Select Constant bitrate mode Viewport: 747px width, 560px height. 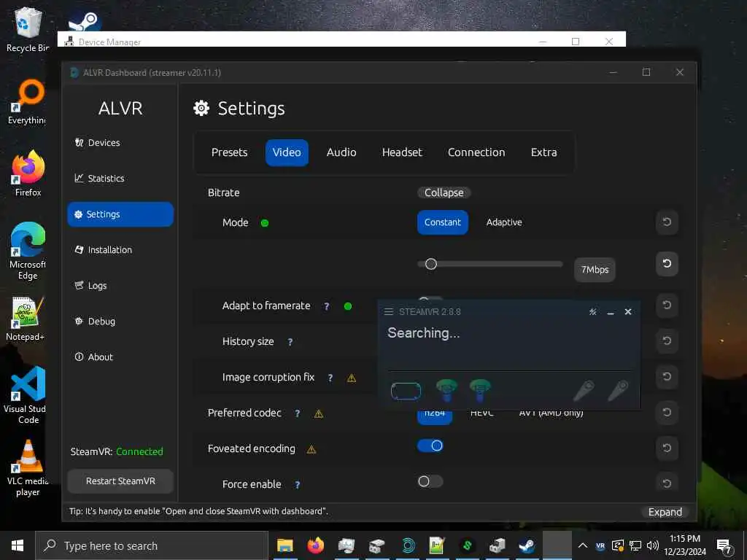coord(443,222)
